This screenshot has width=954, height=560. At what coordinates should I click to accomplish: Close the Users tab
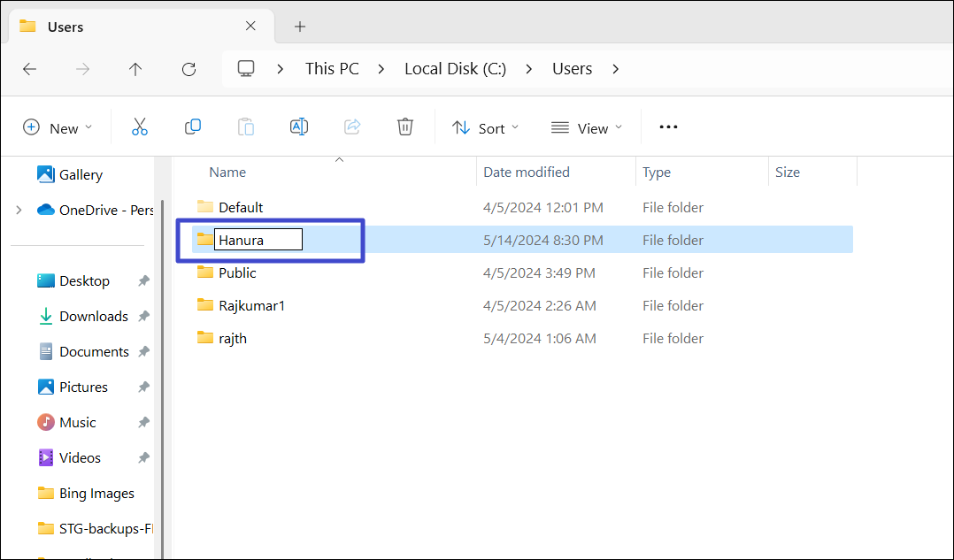tap(250, 27)
